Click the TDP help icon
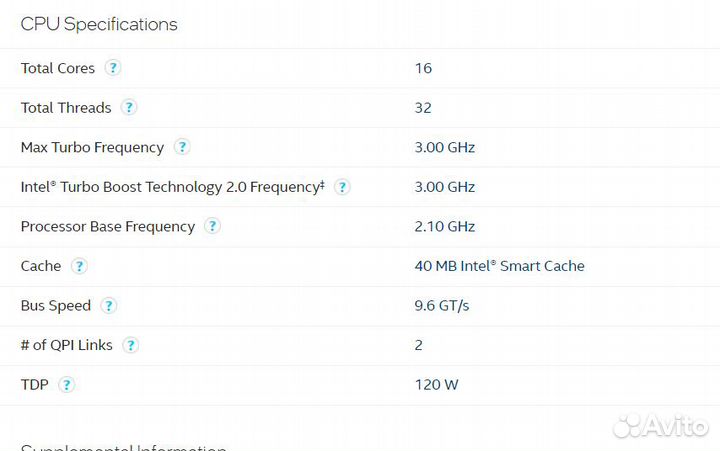The image size is (720, 451). (x=67, y=385)
